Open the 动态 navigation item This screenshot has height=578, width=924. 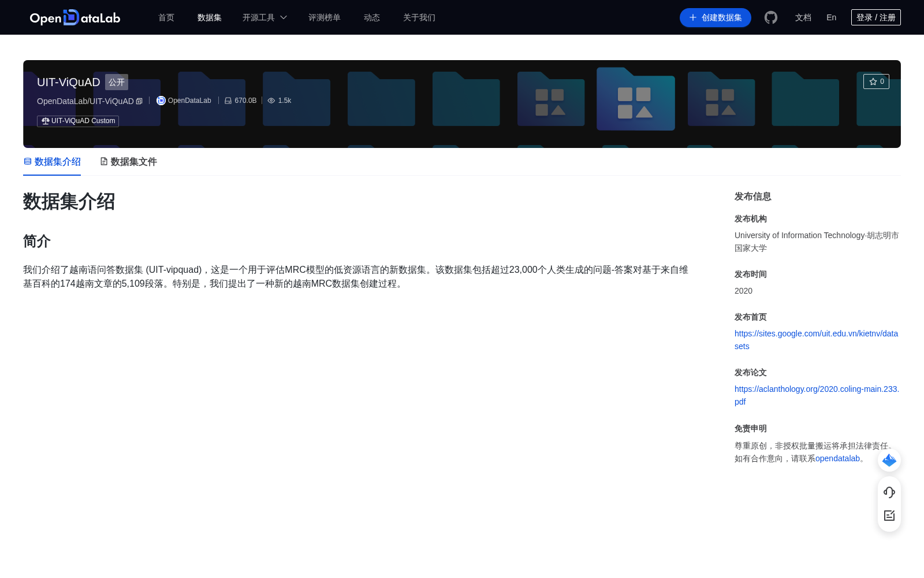point(372,17)
